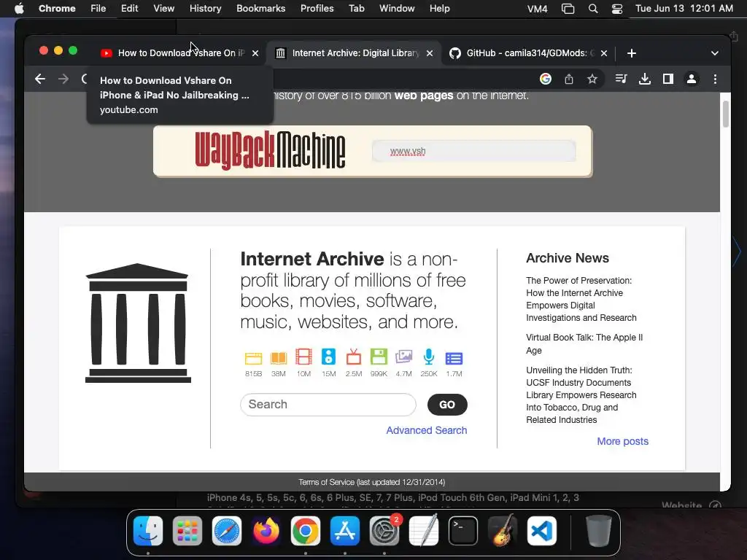Go back using the browser back arrow

(40, 79)
